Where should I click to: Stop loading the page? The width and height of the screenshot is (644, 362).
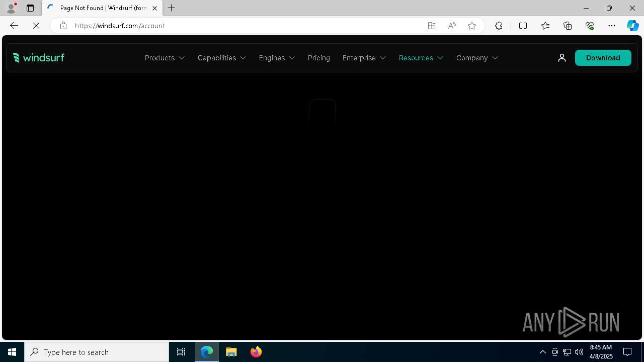[x=36, y=26]
